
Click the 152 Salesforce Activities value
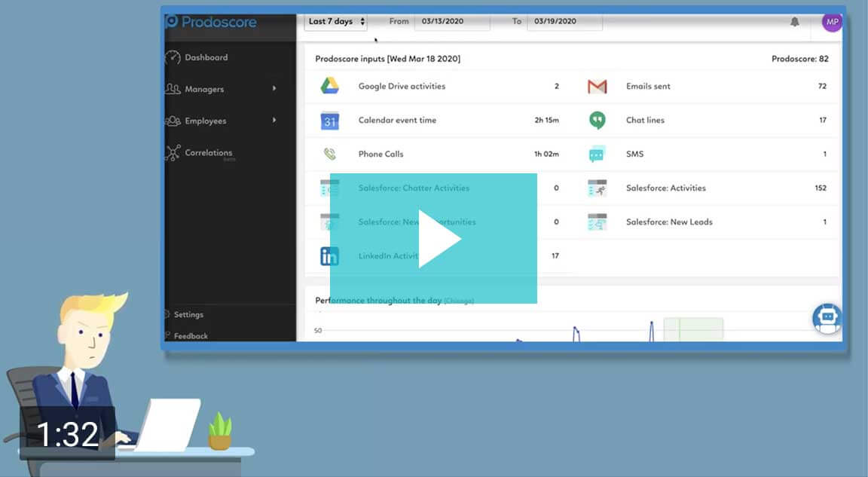(x=821, y=188)
